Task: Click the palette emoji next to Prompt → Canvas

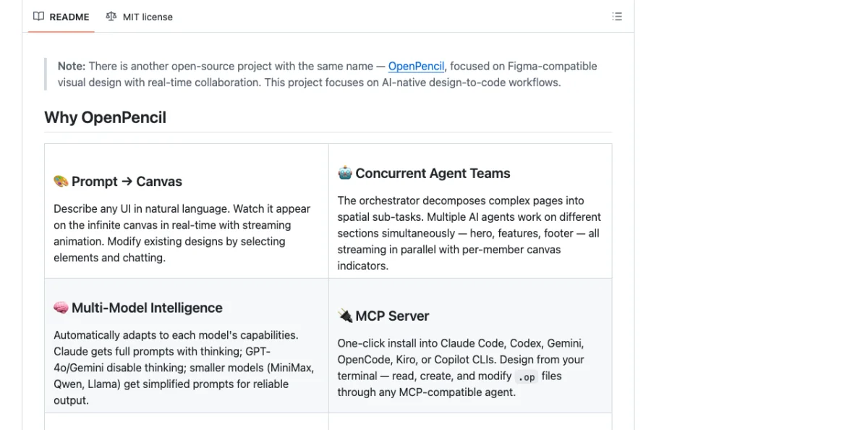Action: click(61, 181)
